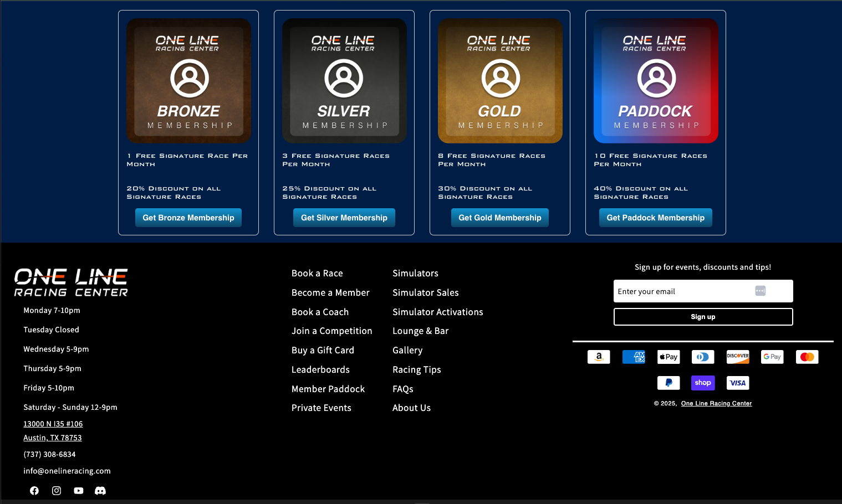Click the 1 Free Signature Race Per Month text

(x=187, y=160)
